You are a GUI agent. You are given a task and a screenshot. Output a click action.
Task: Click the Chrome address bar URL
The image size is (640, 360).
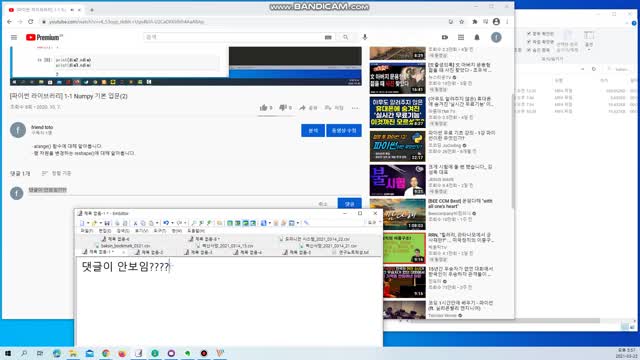coord(127,22)
